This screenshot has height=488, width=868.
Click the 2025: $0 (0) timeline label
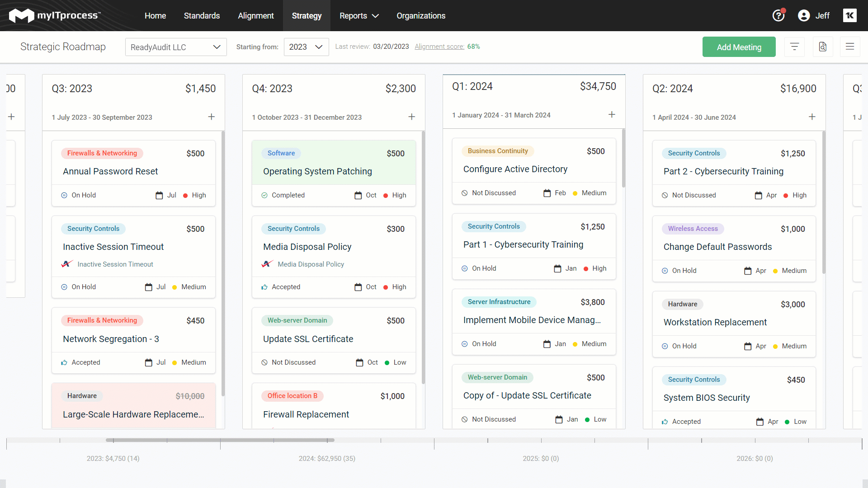click(x=541, y=459)
